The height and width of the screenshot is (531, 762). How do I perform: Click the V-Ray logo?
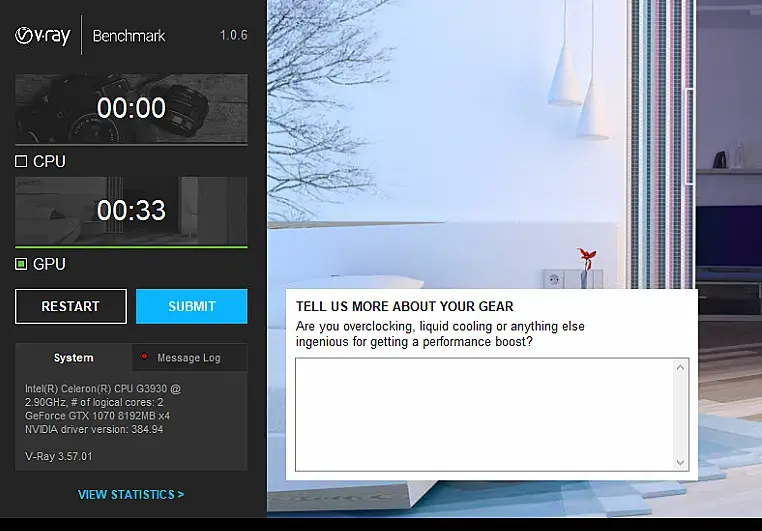click(x=43, y=35)
